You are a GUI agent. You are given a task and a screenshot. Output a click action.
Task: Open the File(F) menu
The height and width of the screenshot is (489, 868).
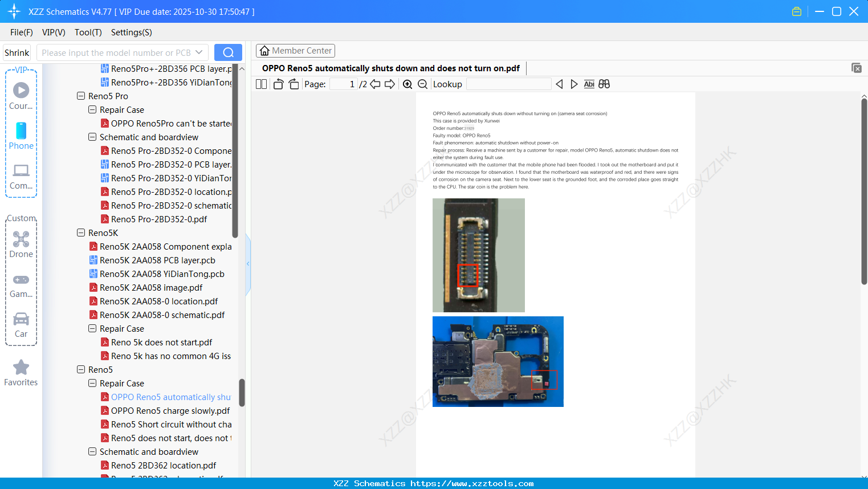(x=22, y=32)
